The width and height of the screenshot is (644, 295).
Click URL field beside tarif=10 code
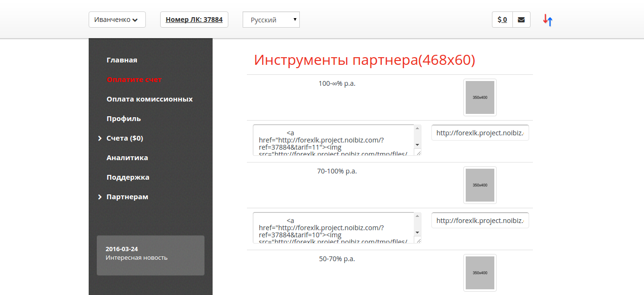coord(480,221)
